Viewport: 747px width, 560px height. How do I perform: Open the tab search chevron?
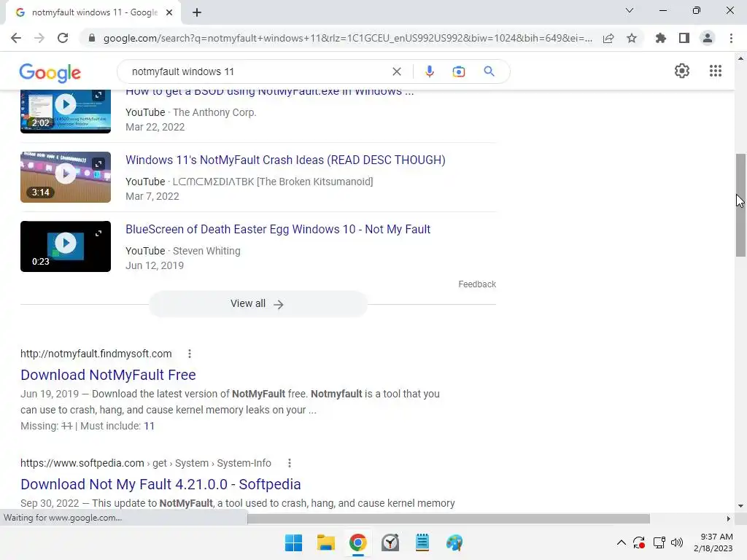(x=630, y=10)
